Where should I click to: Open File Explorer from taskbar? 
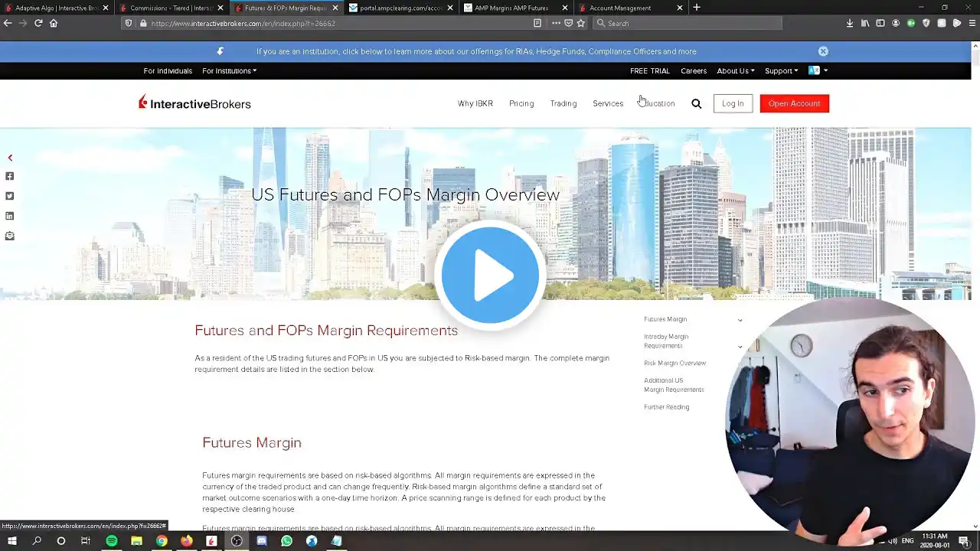(136, 541)
